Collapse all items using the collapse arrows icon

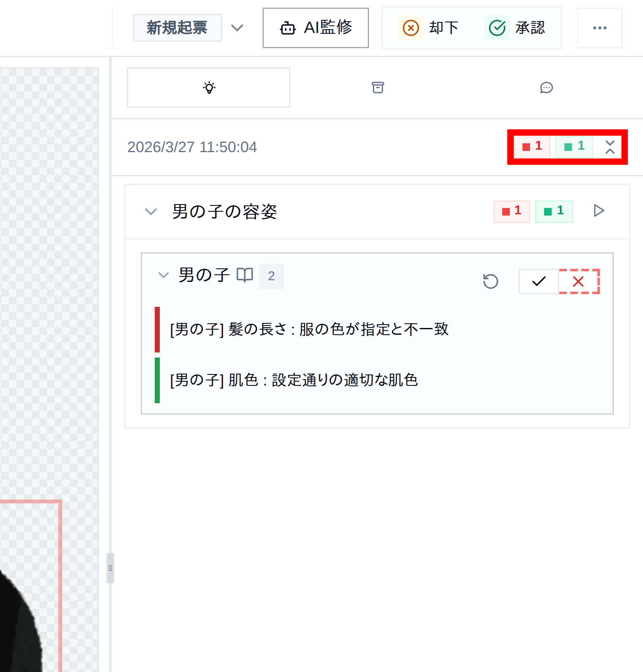pos(610,147)
